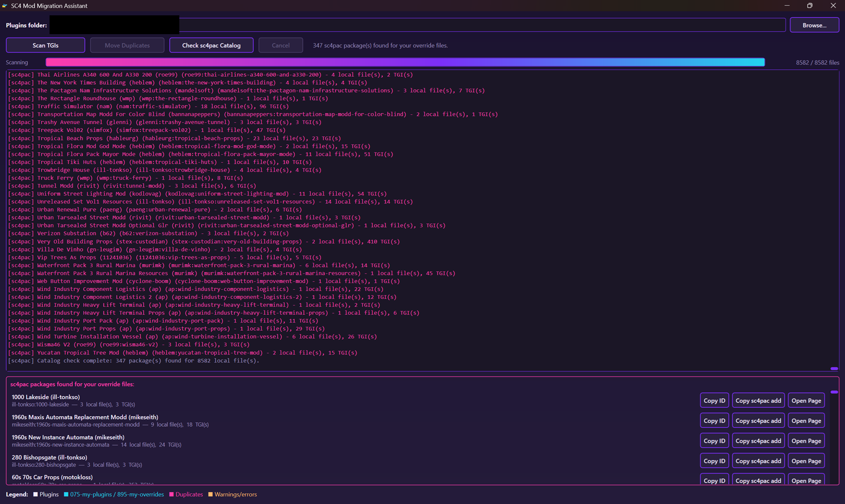Click the 'sc4pac packages found for your override files:' heading
Image resolution: width=845 pixels, height=504 pixels.
tap(72, 384)
